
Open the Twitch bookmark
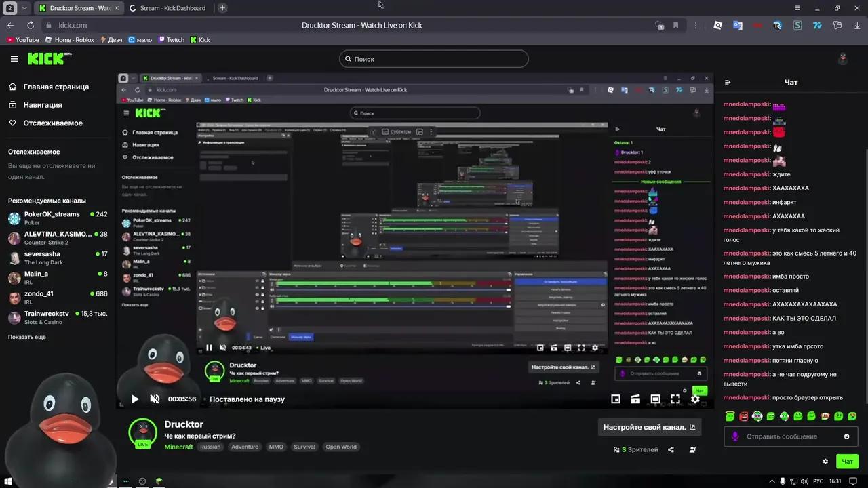(172, 40)
